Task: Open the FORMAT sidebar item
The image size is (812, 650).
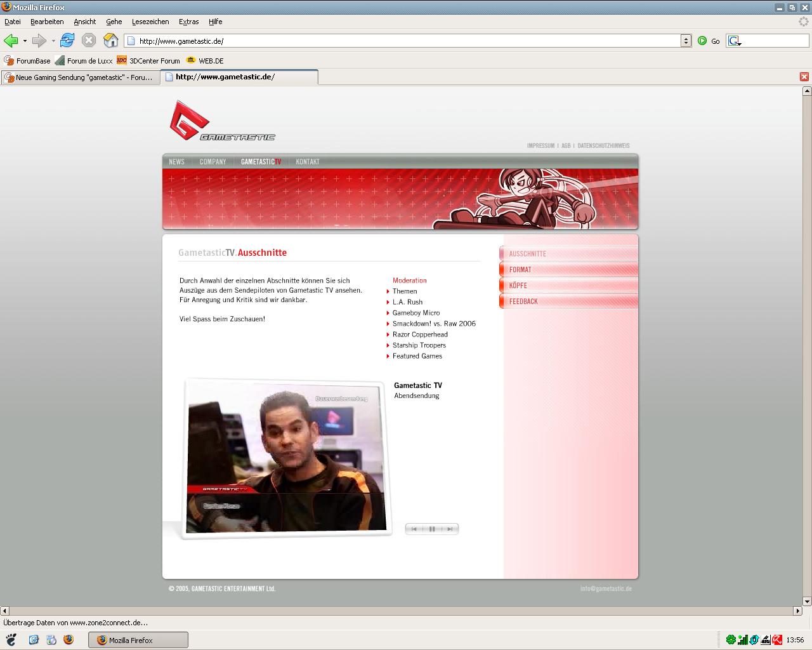Action: click(568, 269)
